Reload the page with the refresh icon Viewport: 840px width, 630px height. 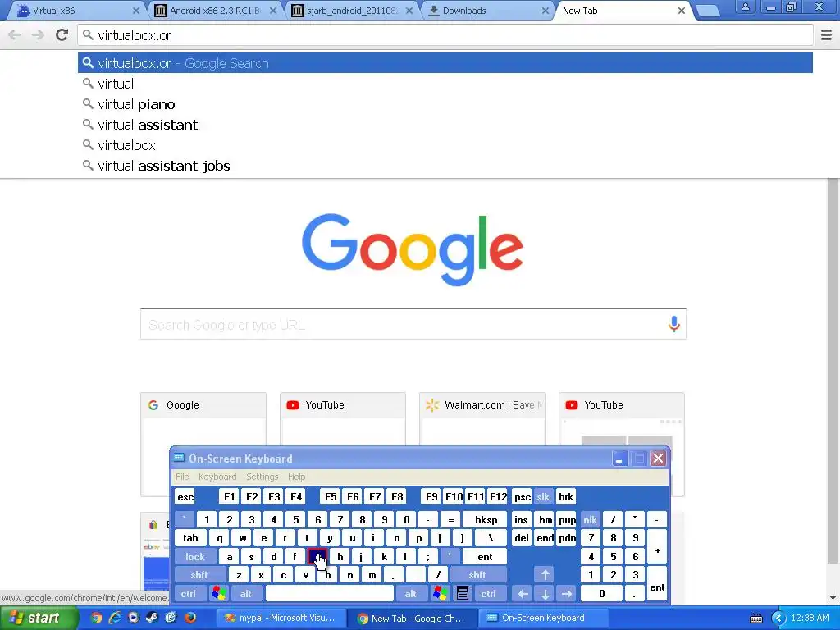(x=62, y=34)
